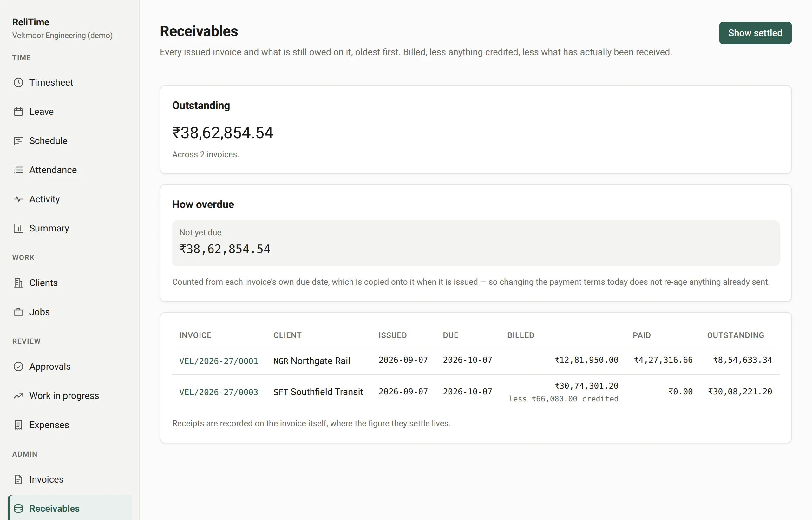The height and width of the screenshot is (520, 812).
Task: Open the Jobs page
Action: (x=69, y=312)
